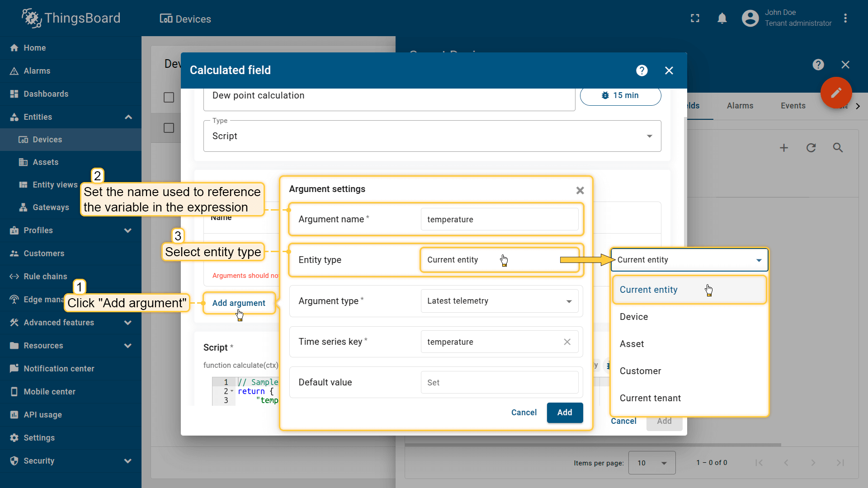This screenshot has width=868, height=488.
Task: Open items per page dropdown
Action: [651, 463]
